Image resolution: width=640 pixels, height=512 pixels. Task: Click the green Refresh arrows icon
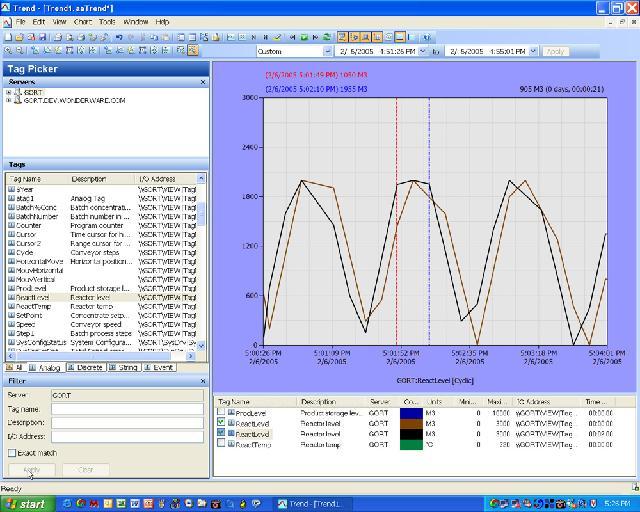pos(327,37)
